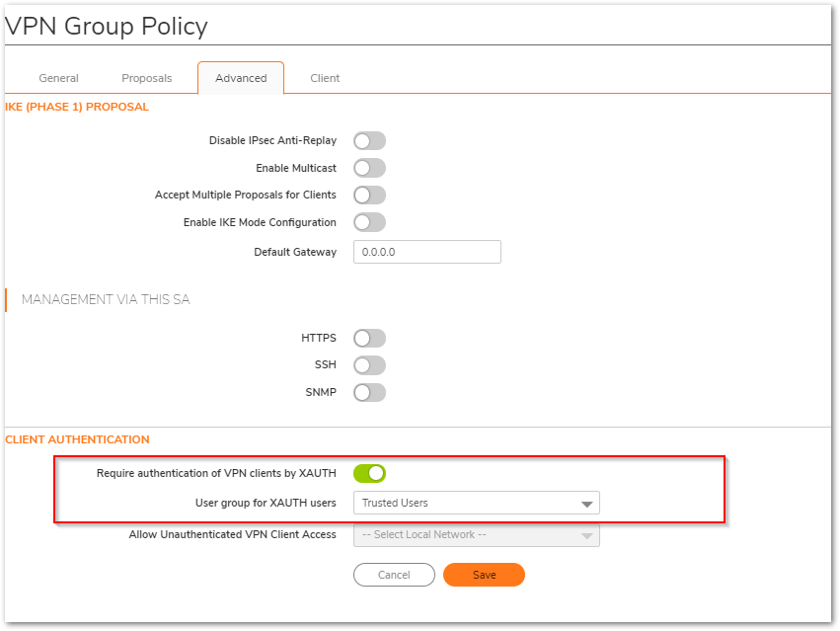Screen dimensions: 840x631
Task: Toggle Disable IPsec Anti-Replay switch
Action: click(369, 141)
